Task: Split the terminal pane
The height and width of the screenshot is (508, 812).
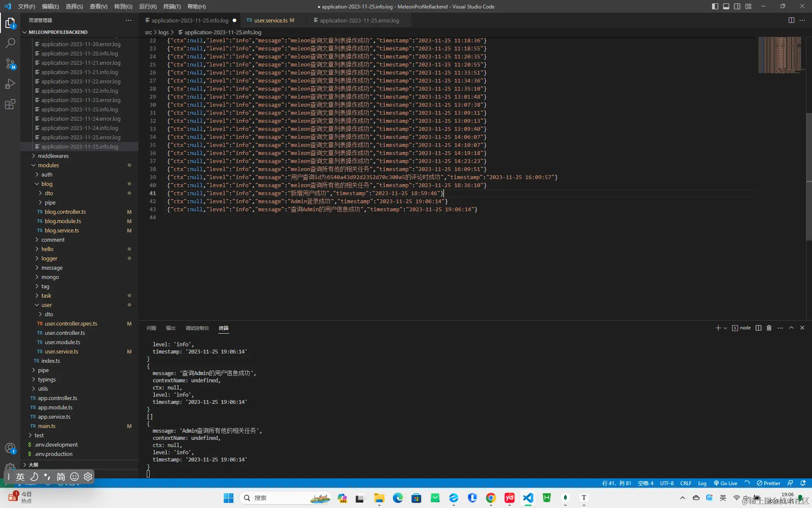Action: tap(758, 328)
